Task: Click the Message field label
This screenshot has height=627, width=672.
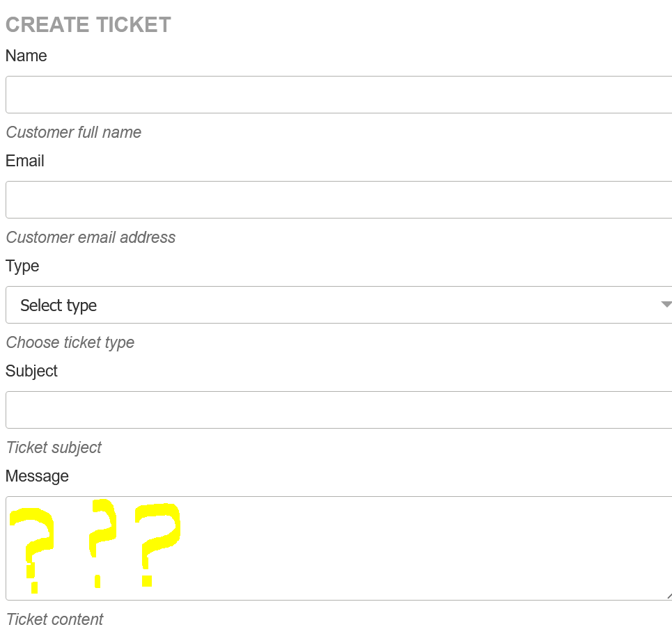Action: tap(37, 476)
